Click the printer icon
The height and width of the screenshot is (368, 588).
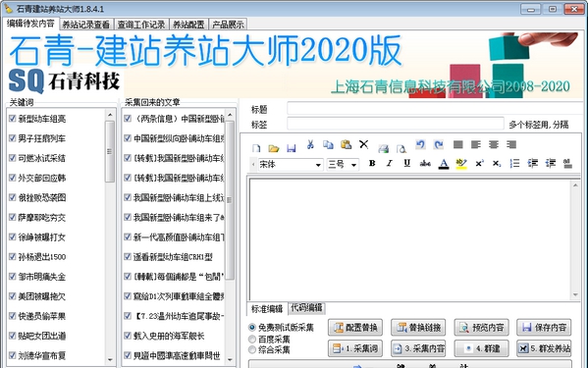coord(383,148)
